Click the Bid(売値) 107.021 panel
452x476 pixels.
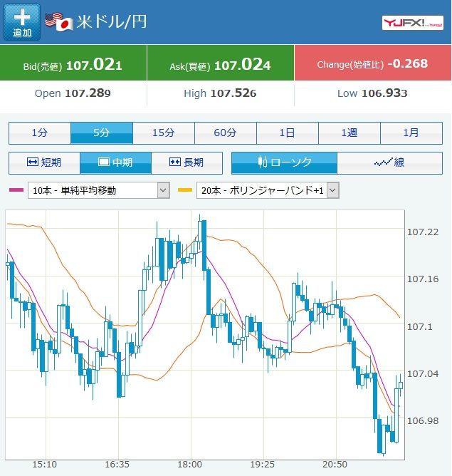[x=73, y=63]
